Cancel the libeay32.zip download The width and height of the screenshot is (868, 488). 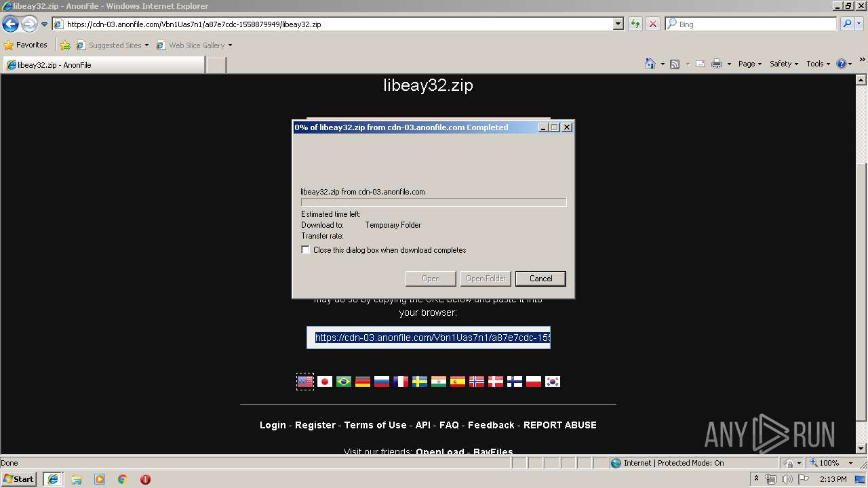pyautogui.click(x=540, y=279)
